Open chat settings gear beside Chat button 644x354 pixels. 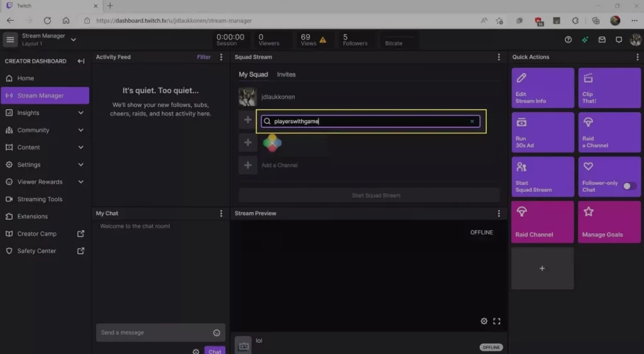pos(196,351)
